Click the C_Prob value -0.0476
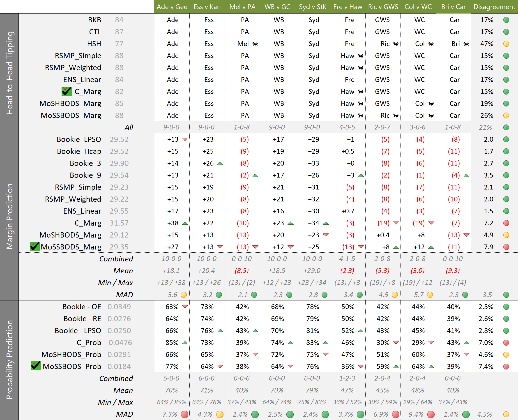The image size is (518, 420). point(119,343)
